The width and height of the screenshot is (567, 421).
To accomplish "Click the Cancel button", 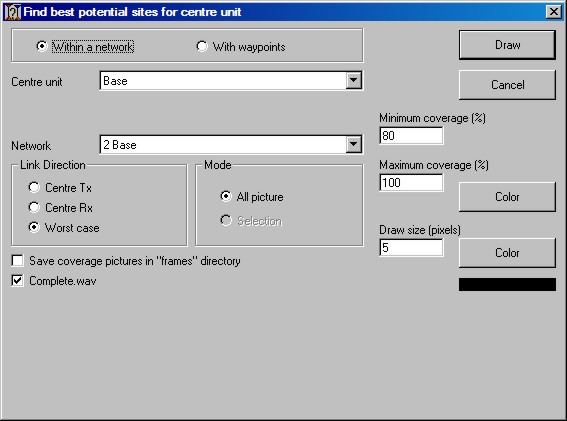I will click(507, 85).
